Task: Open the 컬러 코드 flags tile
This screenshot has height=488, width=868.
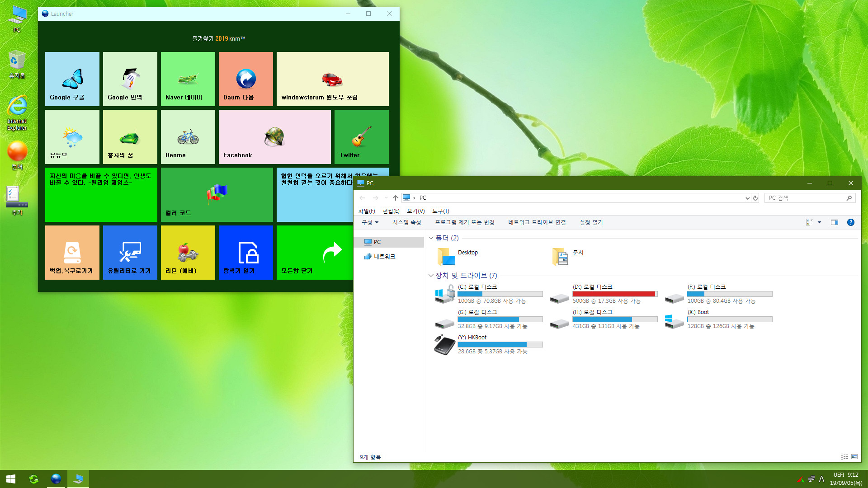Action: (x=217, y=195)
